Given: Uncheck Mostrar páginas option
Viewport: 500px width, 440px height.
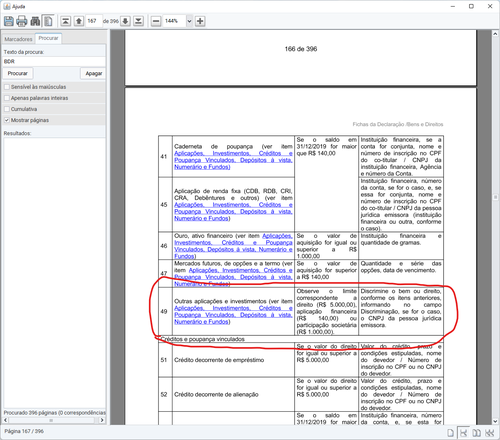Looking at the screenshot, I should (7, 120).
